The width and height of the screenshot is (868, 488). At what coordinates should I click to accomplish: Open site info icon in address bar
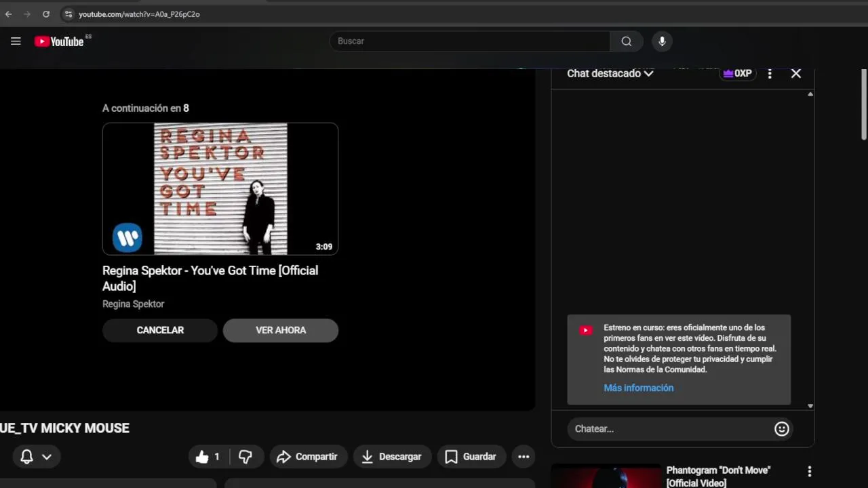[x=68, y=14]
